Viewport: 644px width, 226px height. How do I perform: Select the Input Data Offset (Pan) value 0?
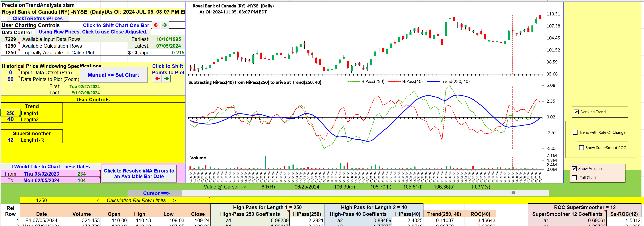(x=10, y=73)
